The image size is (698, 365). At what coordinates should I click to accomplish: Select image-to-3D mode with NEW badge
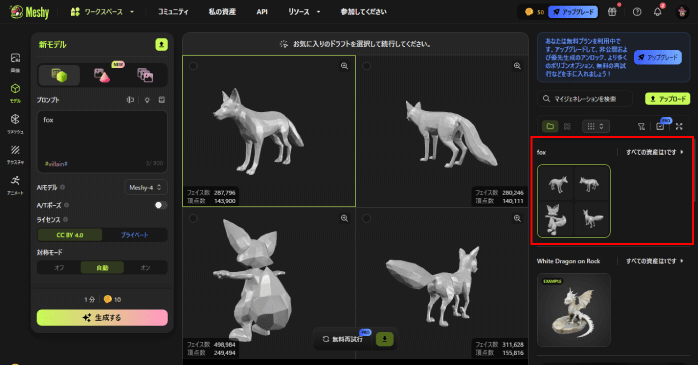click(102, 75)
